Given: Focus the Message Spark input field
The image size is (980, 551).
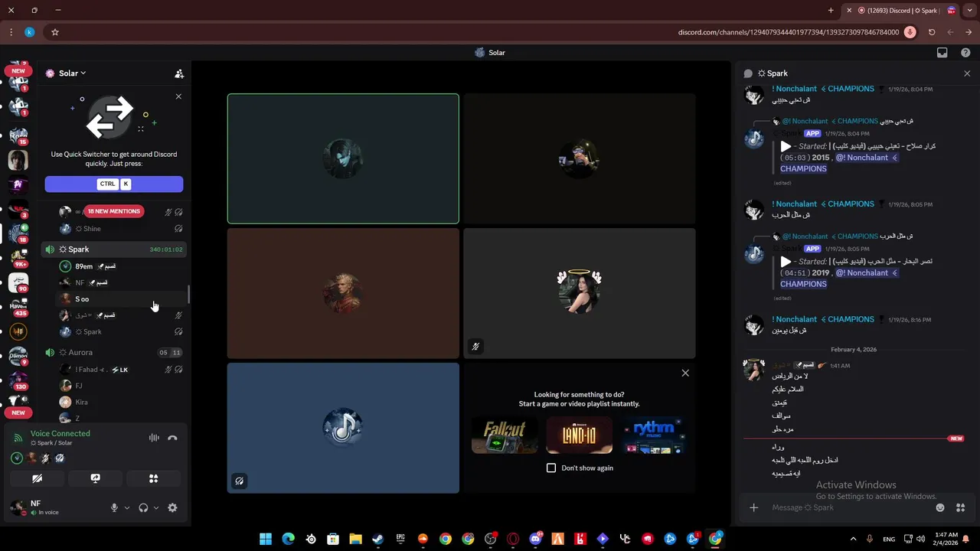Looking at the screenshot, I should pos(846,507).
